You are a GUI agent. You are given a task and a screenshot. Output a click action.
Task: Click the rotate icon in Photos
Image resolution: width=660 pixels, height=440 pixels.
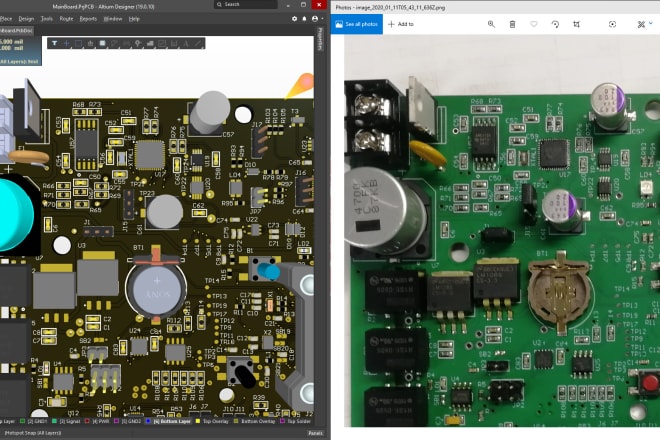[555, 24]
